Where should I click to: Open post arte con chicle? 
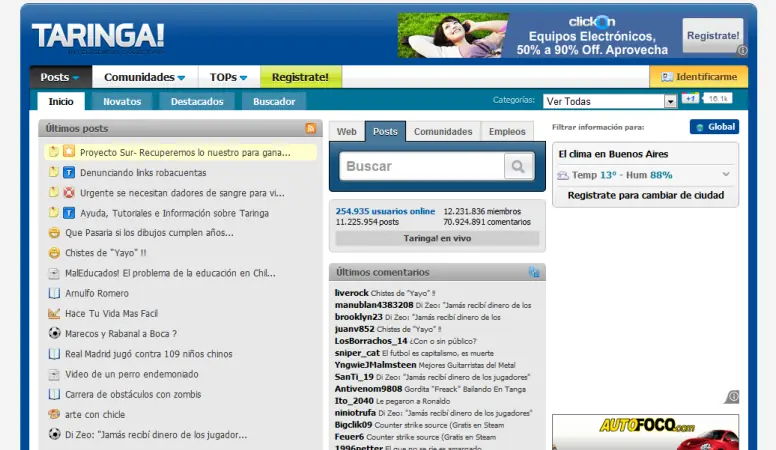[x=95, y=414]
